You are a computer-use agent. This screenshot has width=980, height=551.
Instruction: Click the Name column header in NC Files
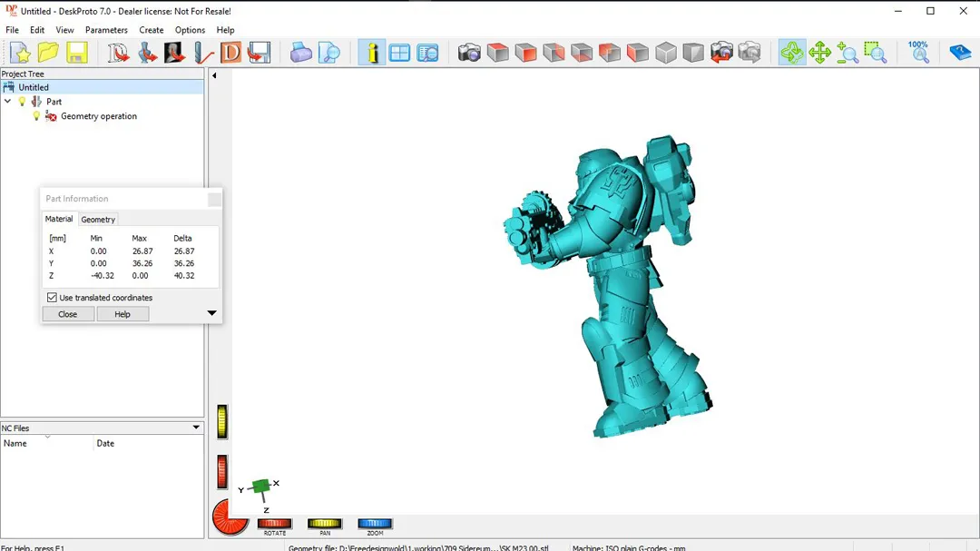[47, 443]
